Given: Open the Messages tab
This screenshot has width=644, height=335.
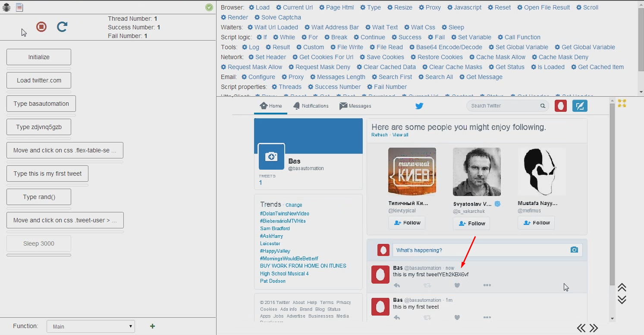Looking at the screenshot, I should (x=355, y=106).
